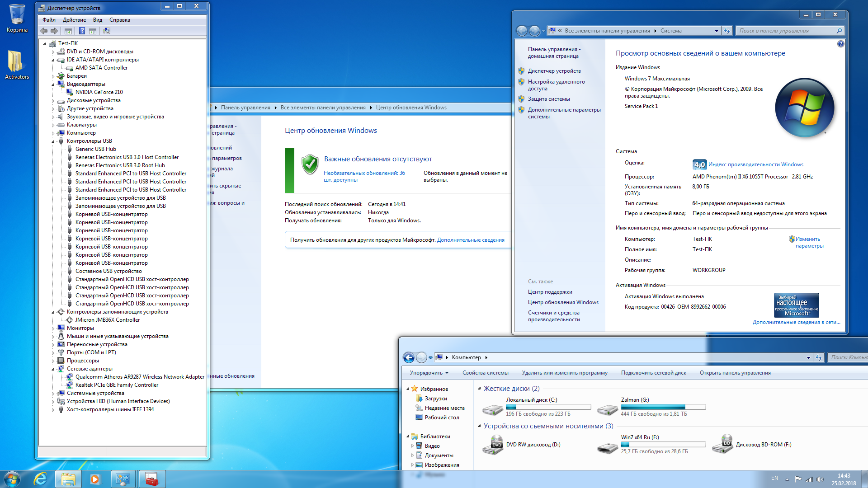Viewport: 868px width, 488px height.
Task: Click the volume speaker tray icon
Action: (x=820, y=479)
